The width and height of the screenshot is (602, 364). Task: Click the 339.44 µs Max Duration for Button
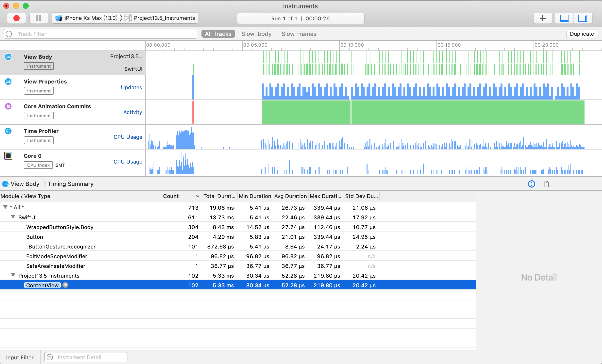pyautogui.click(x=327, y=237)
